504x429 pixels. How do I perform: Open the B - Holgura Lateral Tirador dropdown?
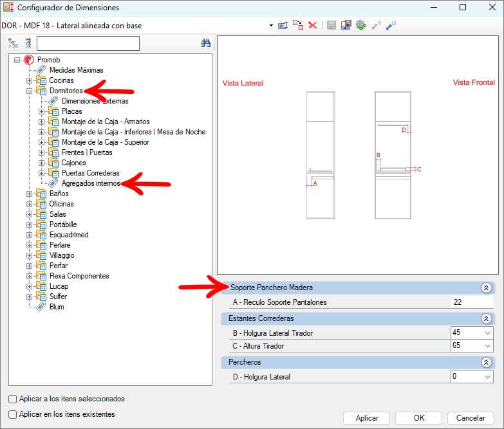(x=488, y=333)
